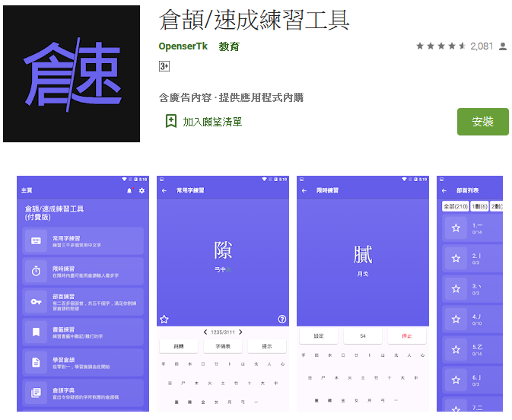
Task: Click the large character 膩
Action: pyautogui.click(x=363, y=255)
